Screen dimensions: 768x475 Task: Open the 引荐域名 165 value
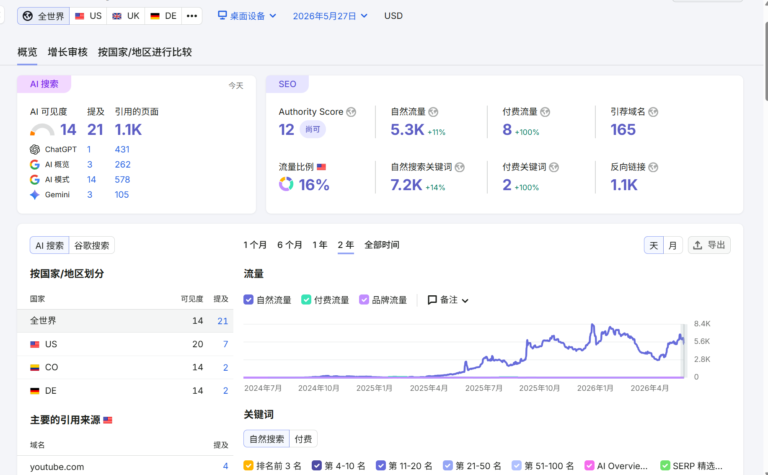click(623, 130)
